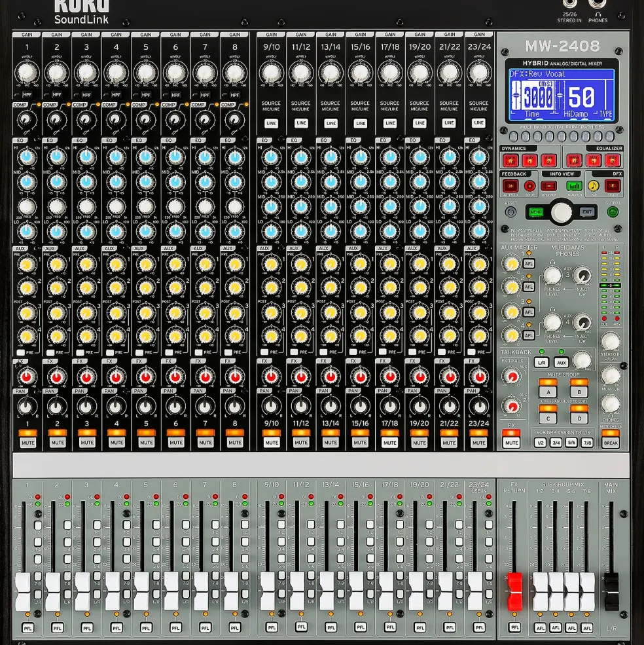
Task: Toggle AFL for Aux Master 4
Action: pos(529,336)
